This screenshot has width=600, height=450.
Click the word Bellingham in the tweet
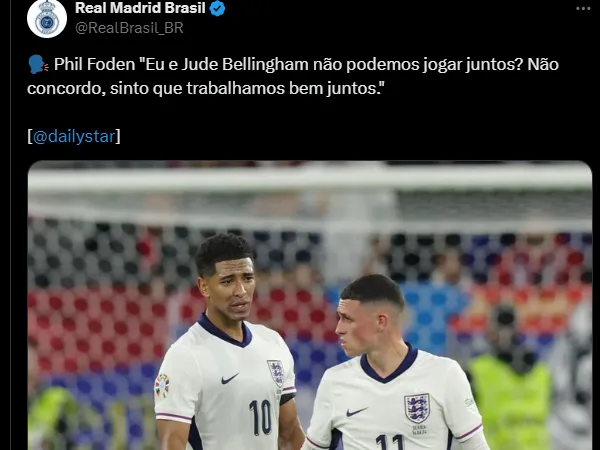[x=265, y=65]
